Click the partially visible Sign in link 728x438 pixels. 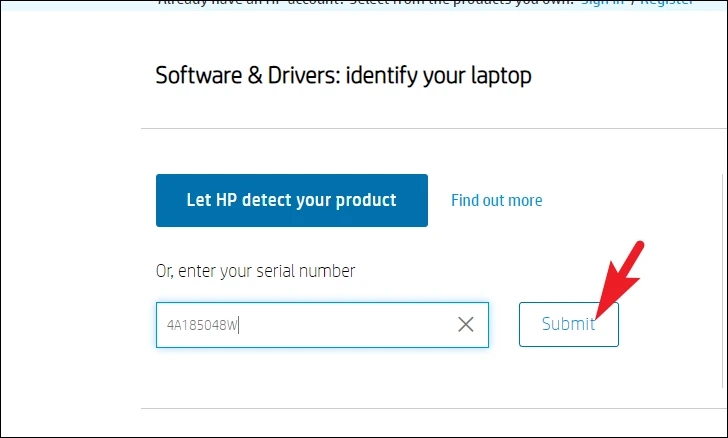602,2
